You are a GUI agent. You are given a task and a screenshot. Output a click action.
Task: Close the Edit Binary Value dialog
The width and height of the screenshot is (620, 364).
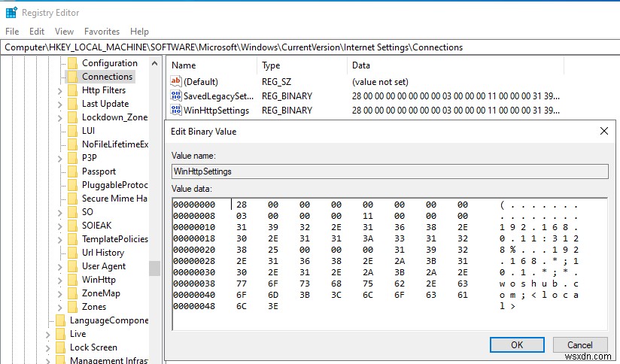click(x=603, y=131)
